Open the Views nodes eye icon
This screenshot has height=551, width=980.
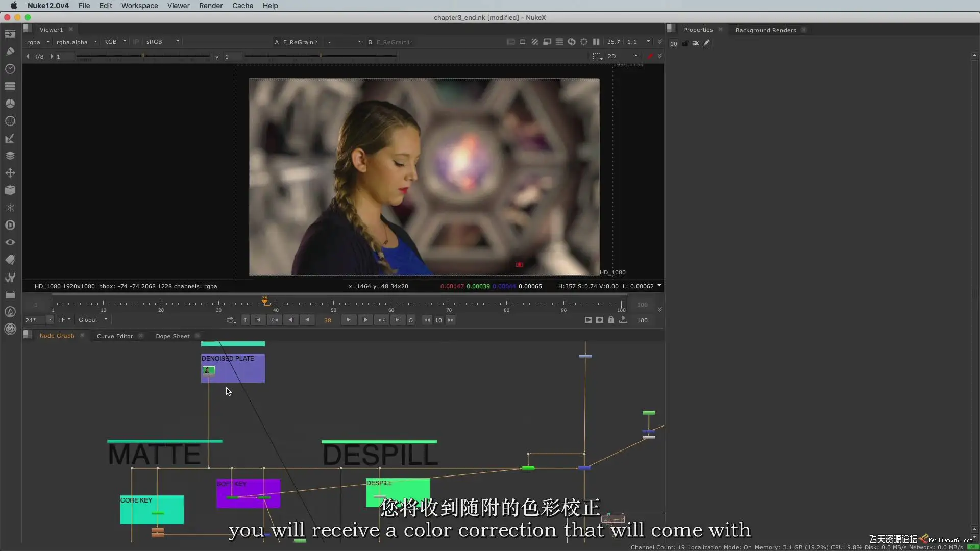tap(10, 242)
